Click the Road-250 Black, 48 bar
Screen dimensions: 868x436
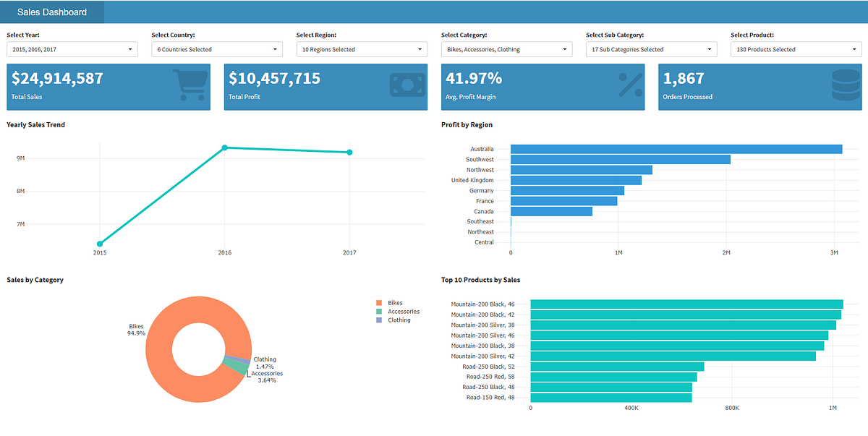click(611, 387)
